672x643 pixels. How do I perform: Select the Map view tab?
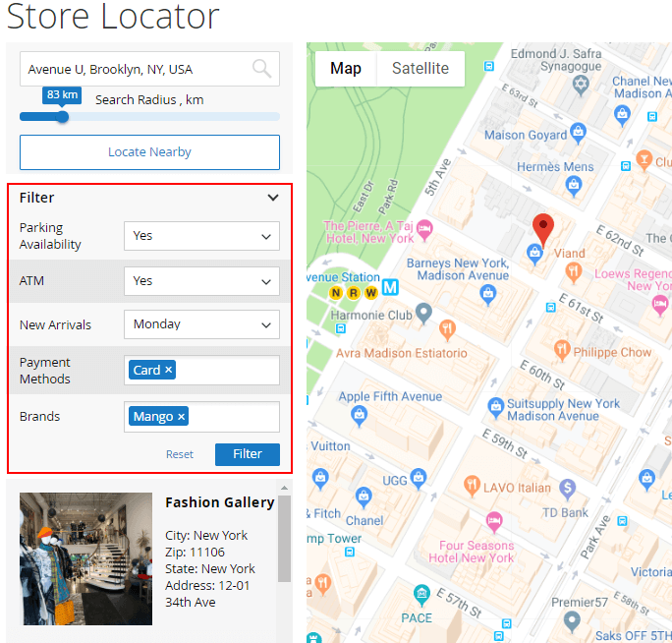point(345,69)
